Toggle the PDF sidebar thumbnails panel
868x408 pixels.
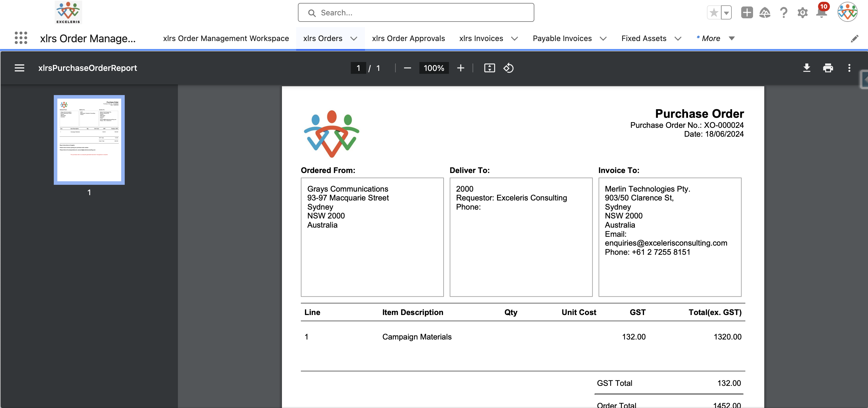20,68
